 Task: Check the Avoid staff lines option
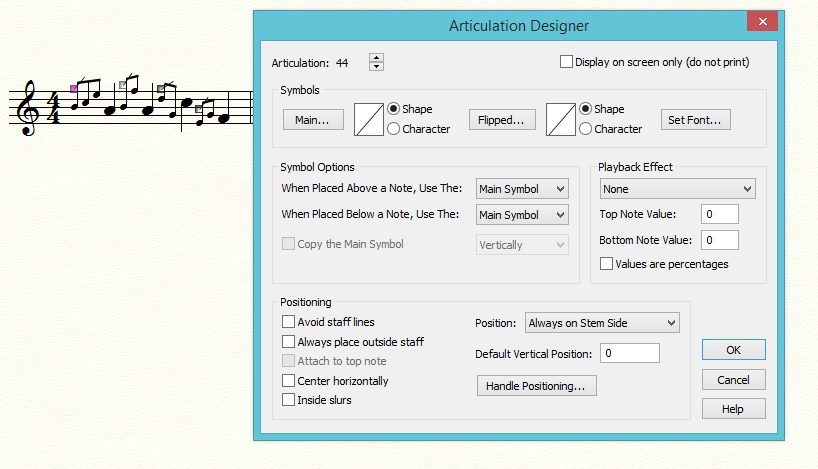[x=289, y=322]
